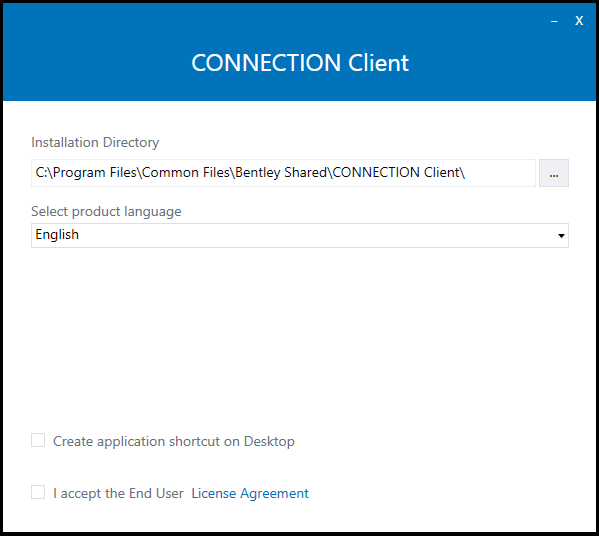Open the folder browse ellipsis button

[x=554, y=173]
